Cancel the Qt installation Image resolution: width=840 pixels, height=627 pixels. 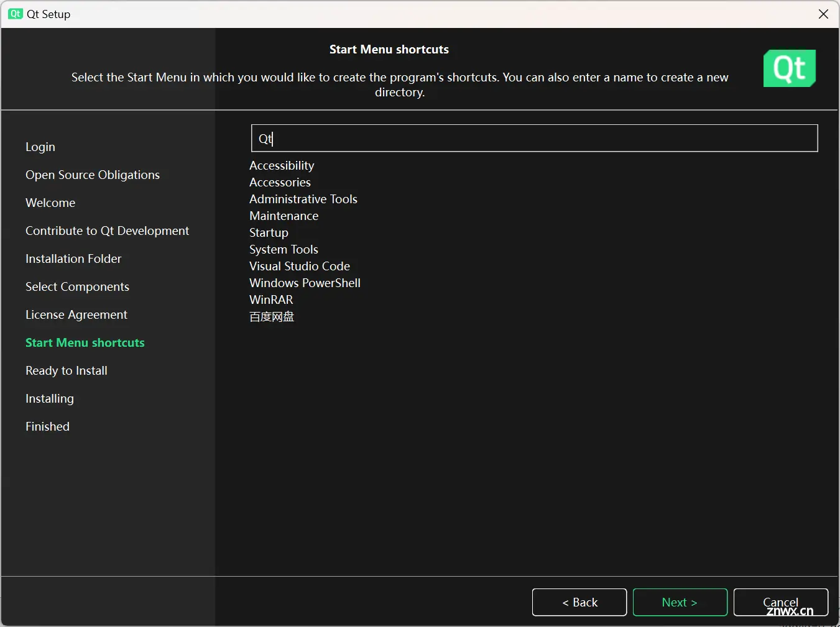pyautogui.click(x=781, y=602)
